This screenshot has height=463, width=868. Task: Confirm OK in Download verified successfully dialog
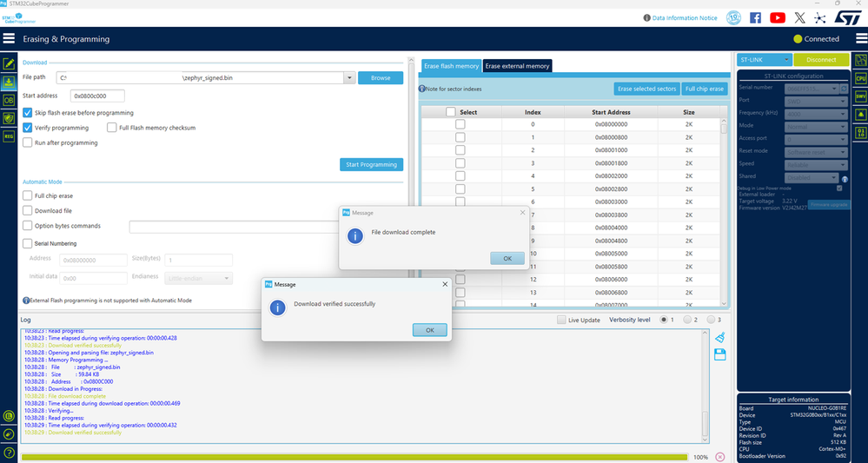coord(429,330)
